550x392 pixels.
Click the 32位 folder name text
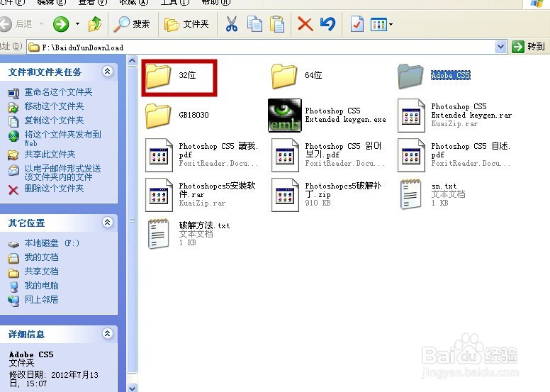tap(187, 75)
